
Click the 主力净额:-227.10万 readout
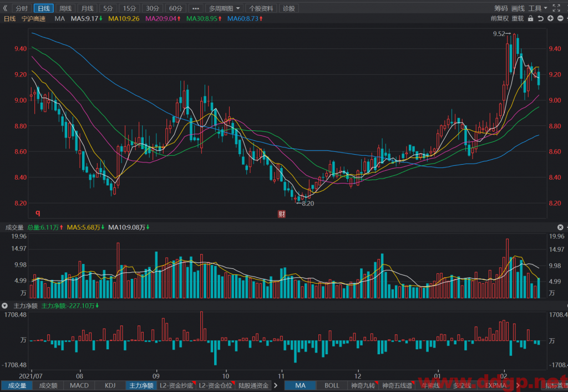[x=70, y=306]
